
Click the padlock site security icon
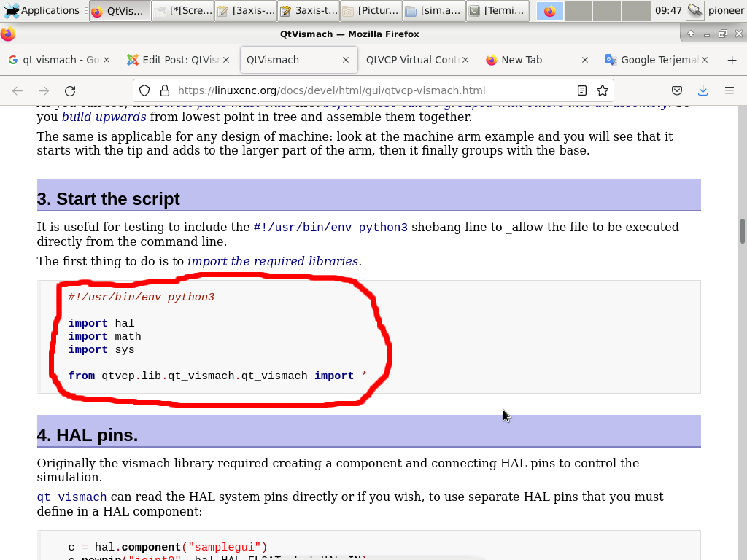click(164, 90)
